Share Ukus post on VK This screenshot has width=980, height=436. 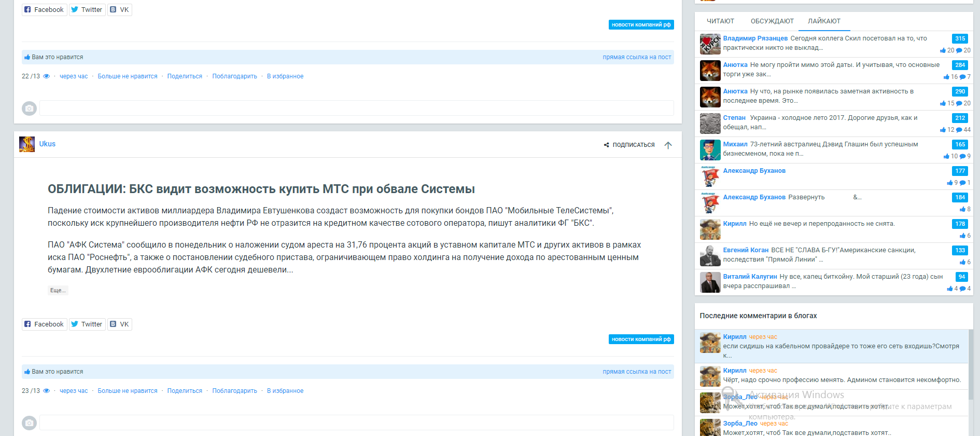click(x=120, y=324)
